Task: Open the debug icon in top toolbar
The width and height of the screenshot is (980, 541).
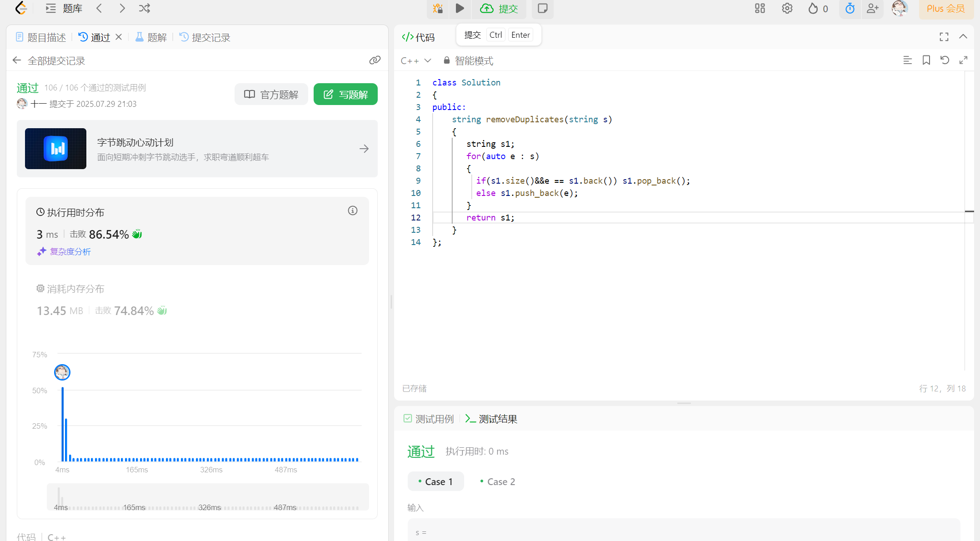Action: [438, 8]
